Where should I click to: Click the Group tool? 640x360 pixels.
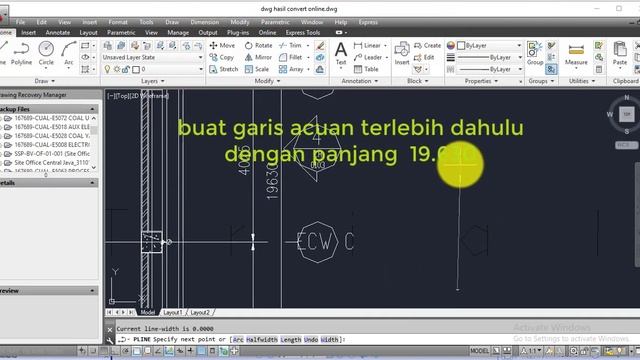tap(535, 53)
